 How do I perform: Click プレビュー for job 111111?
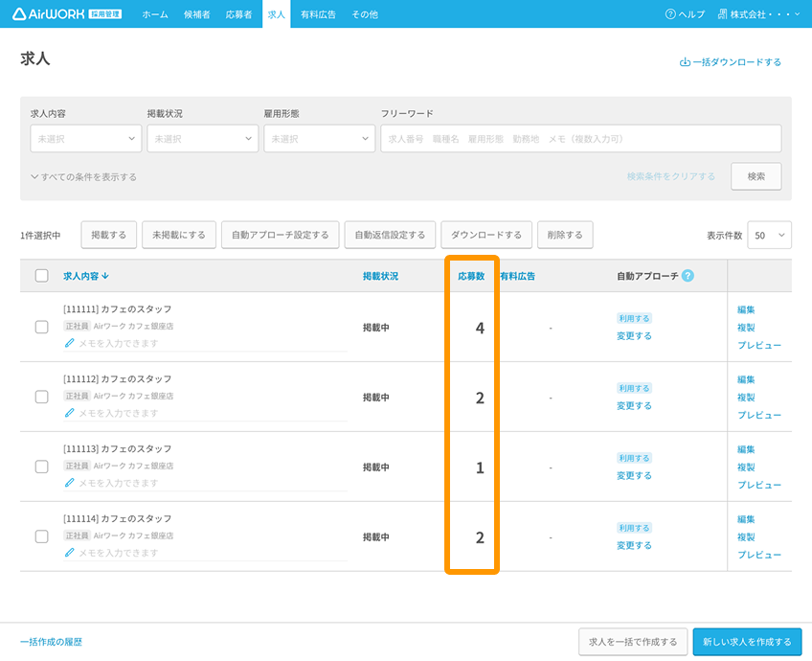(x=759, y=345)
